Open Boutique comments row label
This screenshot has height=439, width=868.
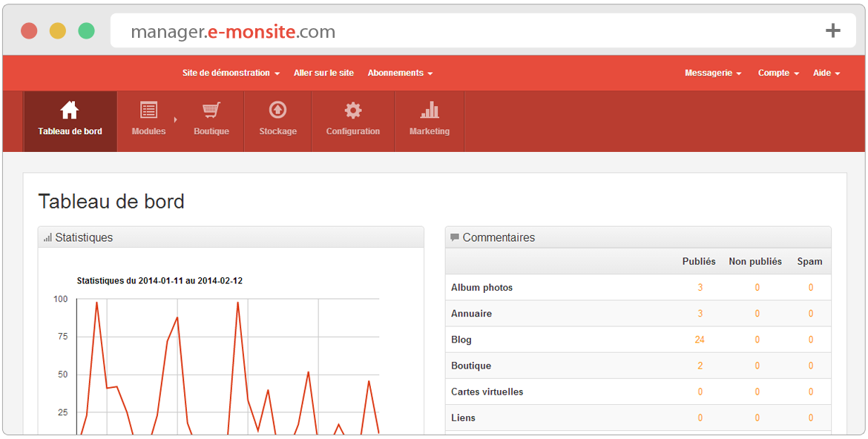point(471,366)
